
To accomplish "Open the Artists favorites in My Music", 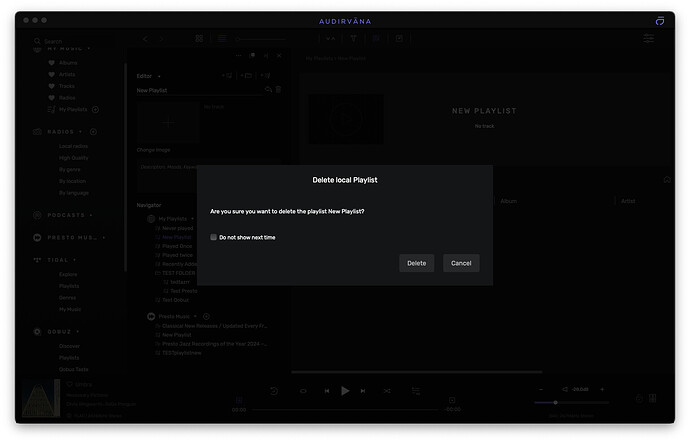I will (67, 74).
